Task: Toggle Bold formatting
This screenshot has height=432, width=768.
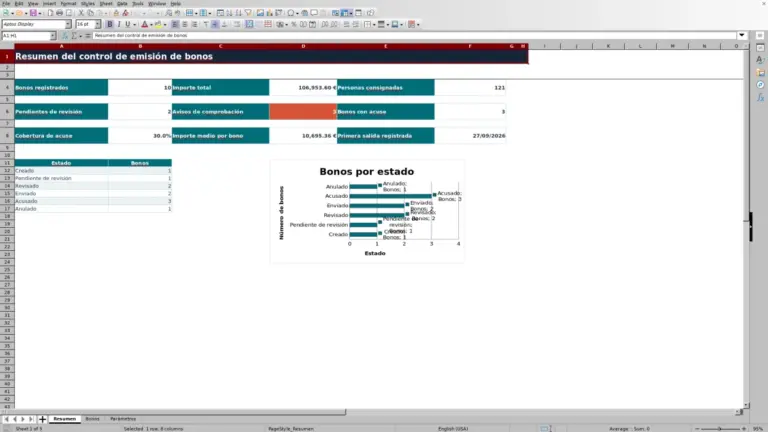Action: tap(110, 24)
